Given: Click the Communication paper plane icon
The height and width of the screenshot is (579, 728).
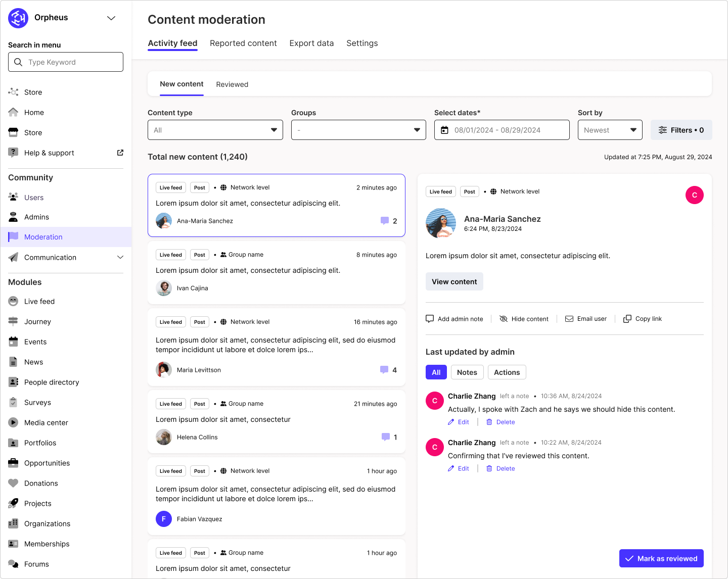Looking at the screenshot, I should (13, 257).
